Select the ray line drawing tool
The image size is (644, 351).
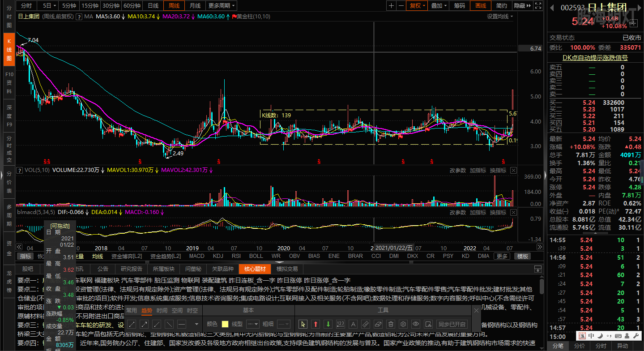tap(157, 324)
